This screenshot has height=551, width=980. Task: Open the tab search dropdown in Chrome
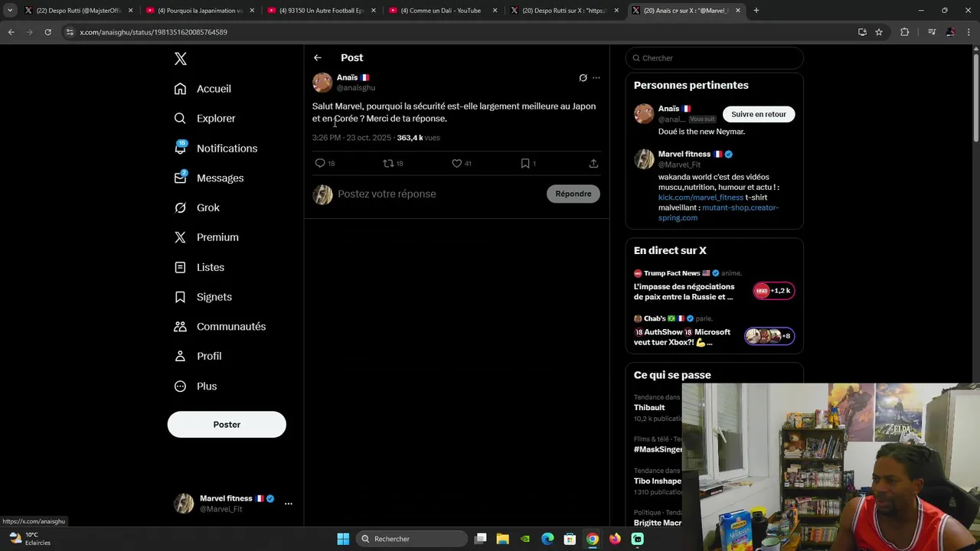(10, 11)
